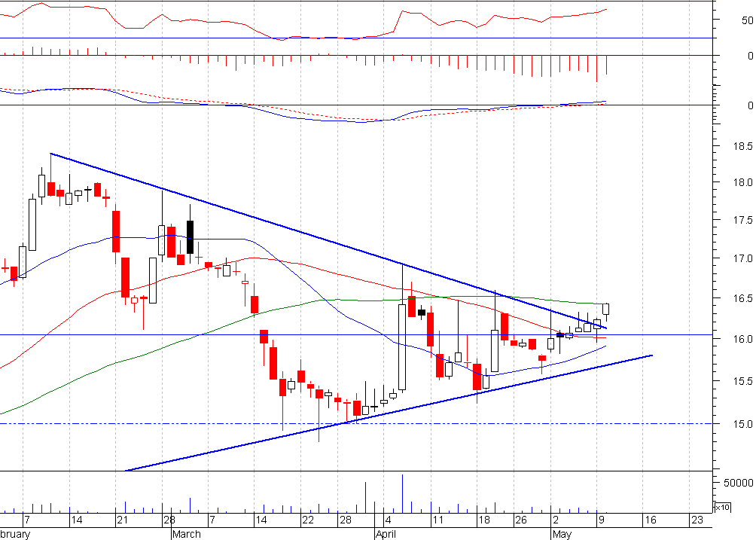Image resolution: width=756 pixels, height=540 pixels.
Task: Click the "April" month label
Action: 386,534
